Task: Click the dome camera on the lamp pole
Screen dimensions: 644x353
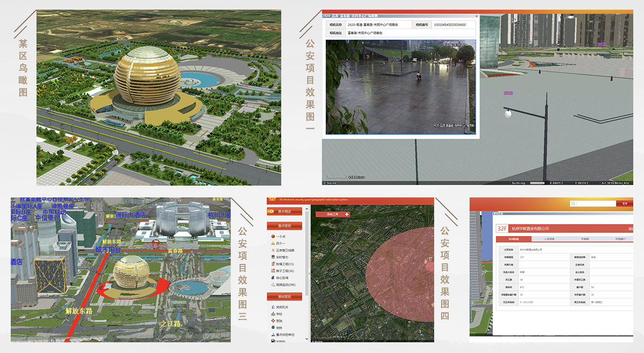Action: click(x=508, y=113)
